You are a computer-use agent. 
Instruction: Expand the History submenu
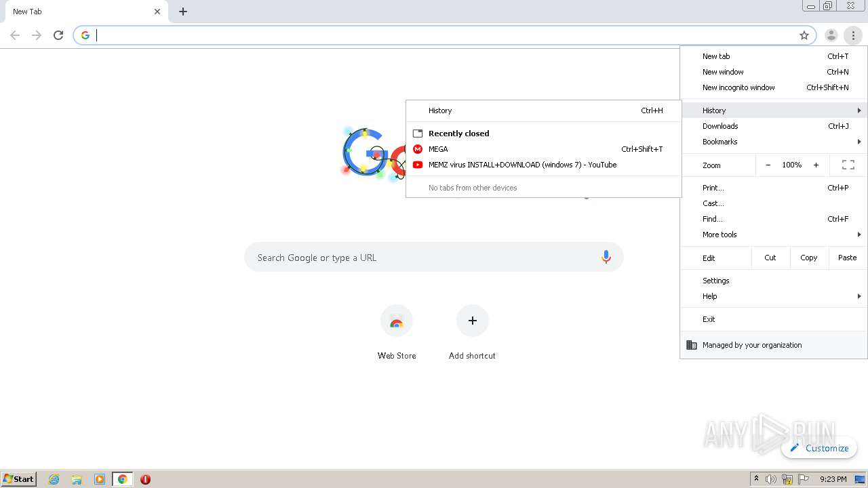[774, 110]
